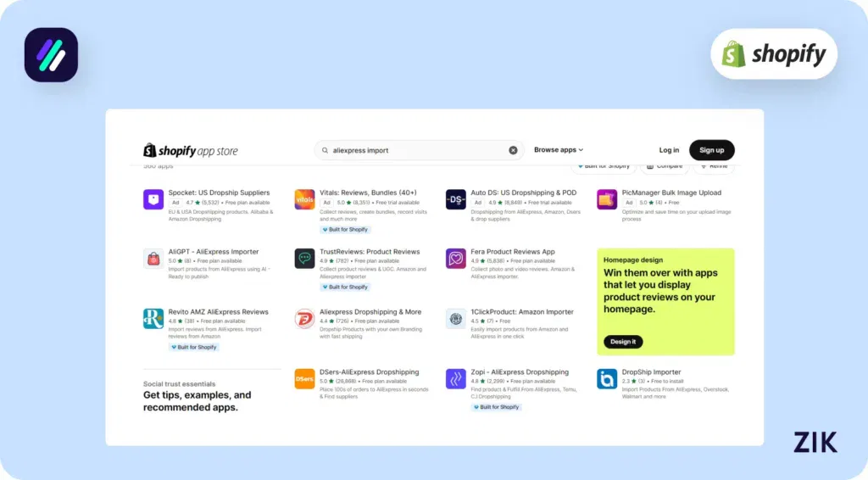868x480 pixels.
Task: Click the Log in link
Action: click(669, 150)
